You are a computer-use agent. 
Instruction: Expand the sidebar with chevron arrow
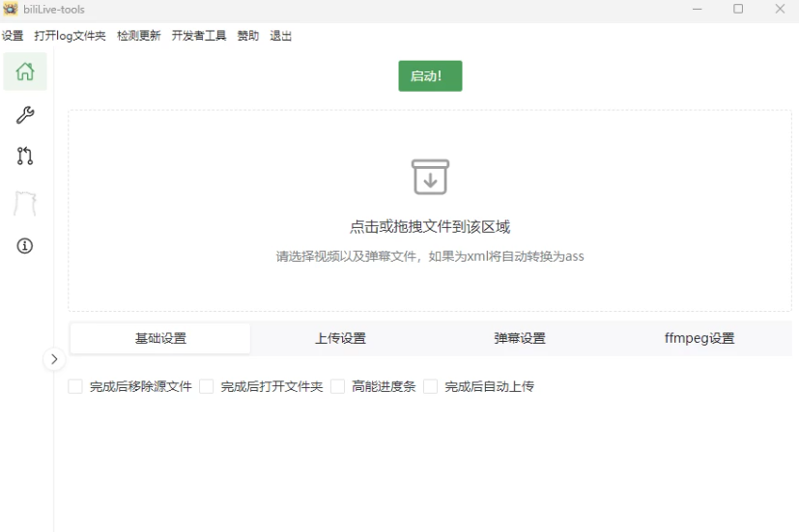point(54,359)
